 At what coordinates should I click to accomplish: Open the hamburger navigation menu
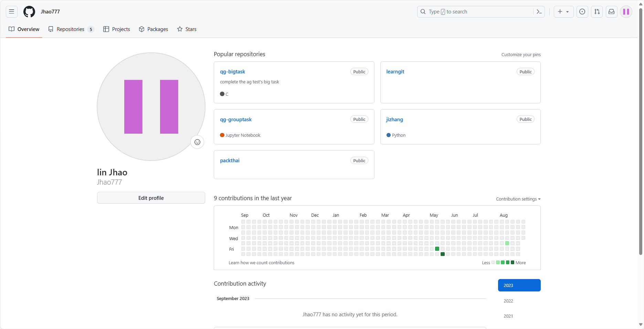[11, 12]
